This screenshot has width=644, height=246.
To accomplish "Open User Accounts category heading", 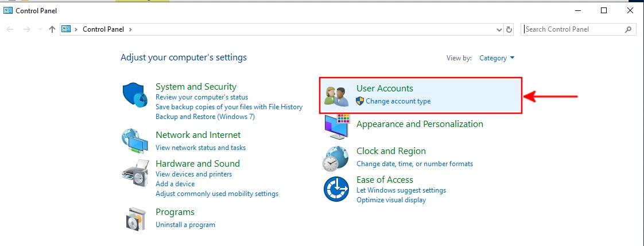I will 385,89.
